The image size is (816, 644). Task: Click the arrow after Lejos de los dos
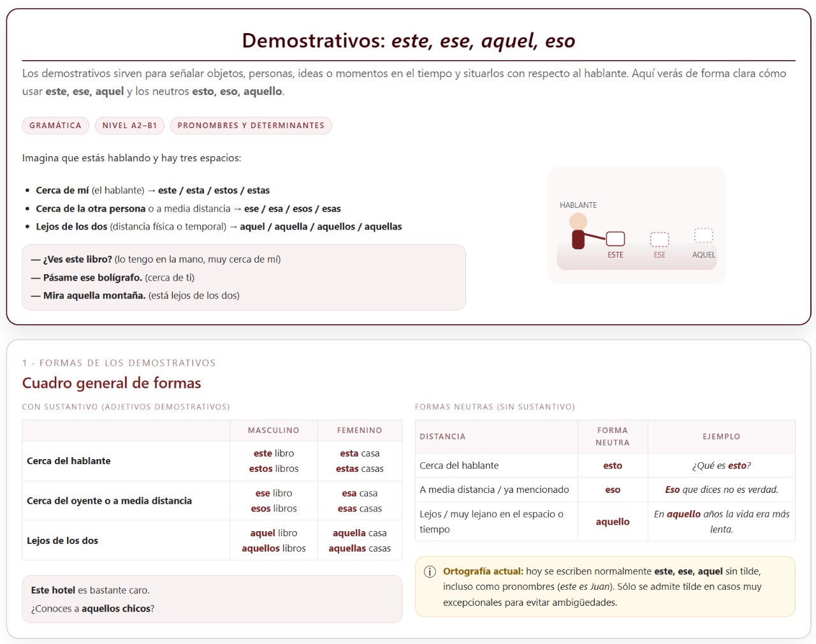click(x=233, y=226)
